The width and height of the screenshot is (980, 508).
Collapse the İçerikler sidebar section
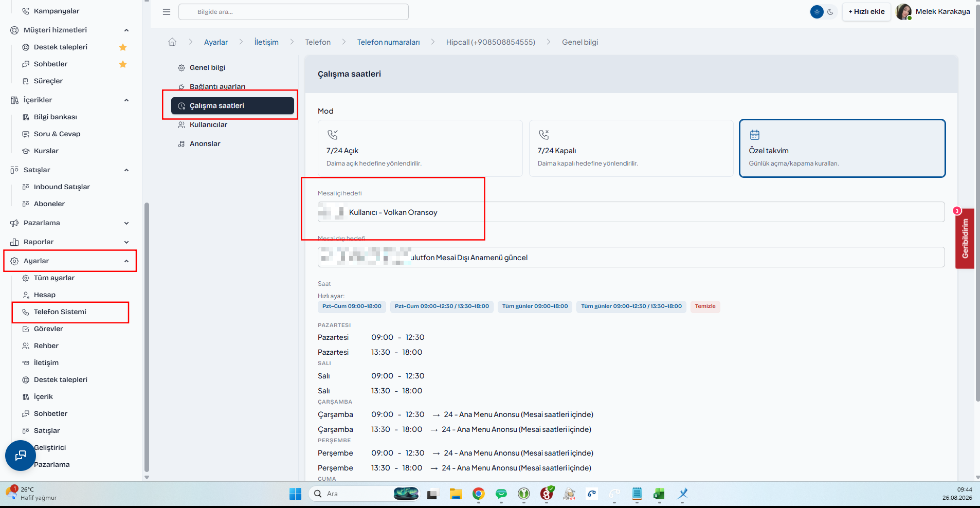[x=126, y=100]
